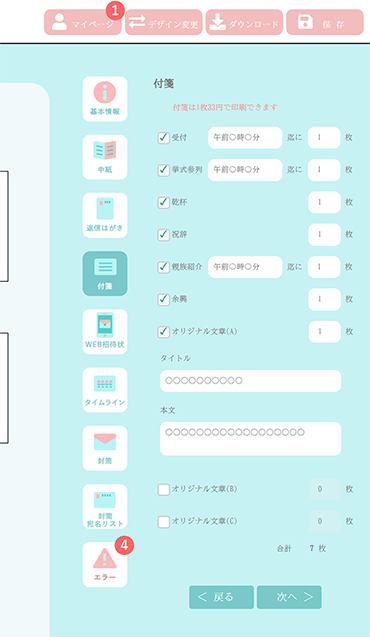370x637 pixels.
Task: Click the 本文 text area
Action: click(x=250, y=438)
